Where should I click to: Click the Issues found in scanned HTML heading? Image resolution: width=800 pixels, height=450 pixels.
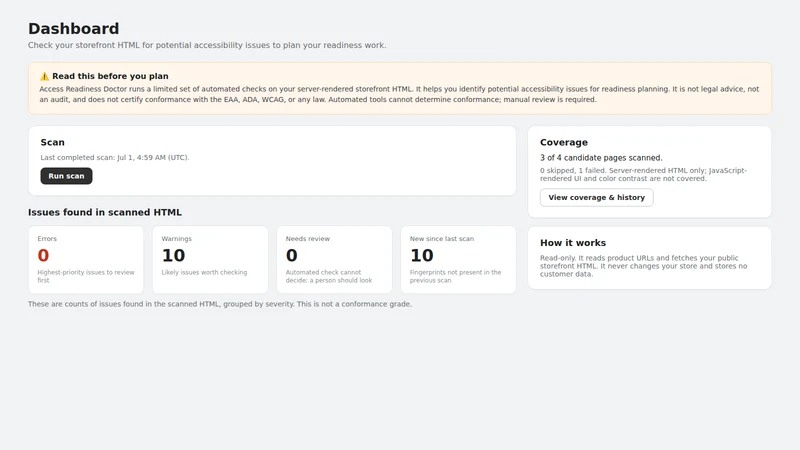tap(105, 212)
